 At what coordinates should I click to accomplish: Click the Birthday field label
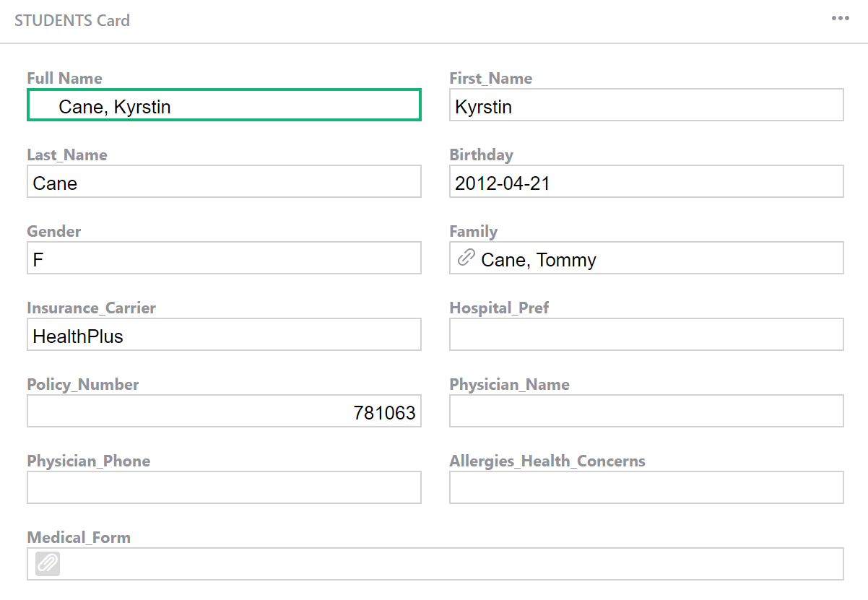click(481, 155)
